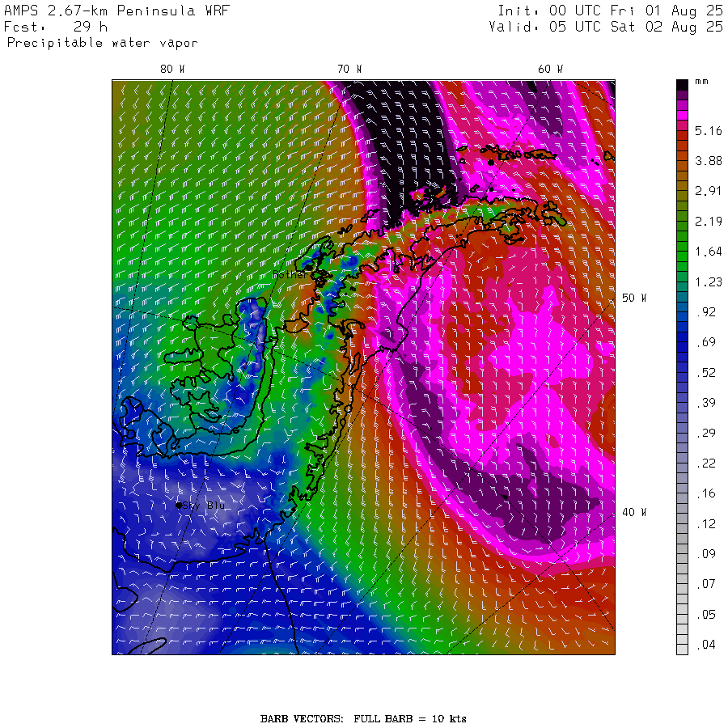Click the .69 colorbar value

706,342
